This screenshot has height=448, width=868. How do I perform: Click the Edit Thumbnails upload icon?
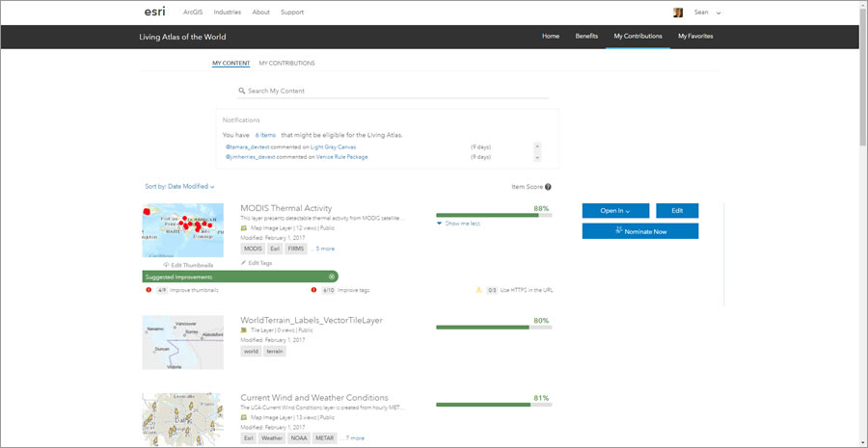166,266
